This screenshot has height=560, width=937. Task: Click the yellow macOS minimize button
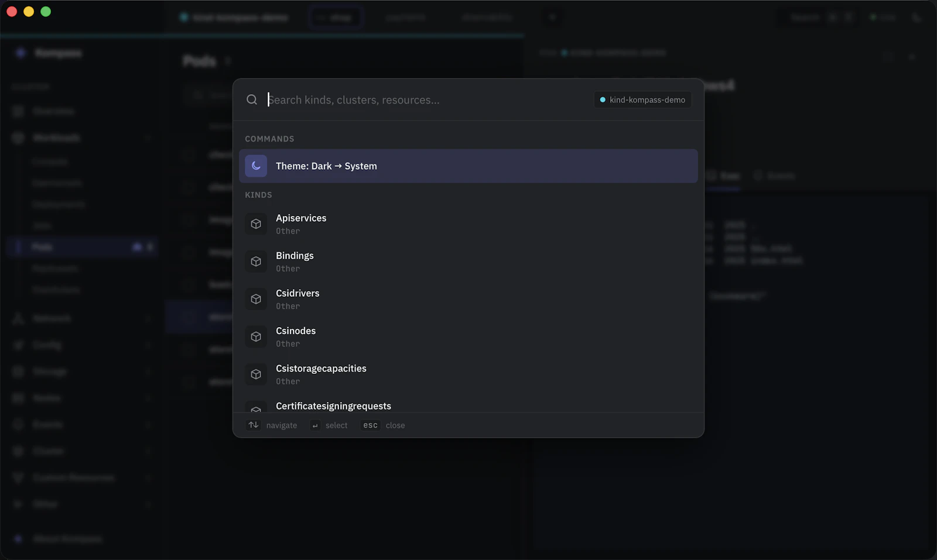[x=29, y=12]
